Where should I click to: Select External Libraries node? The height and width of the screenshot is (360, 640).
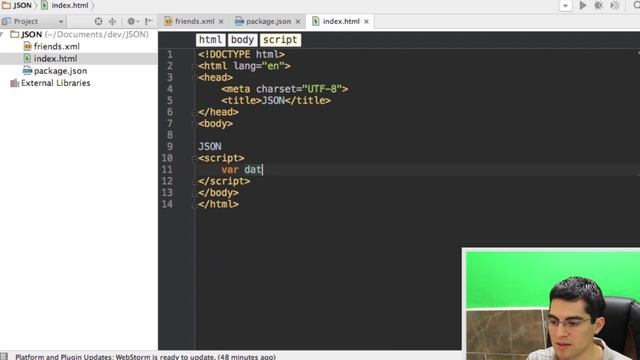click(56, 83)
